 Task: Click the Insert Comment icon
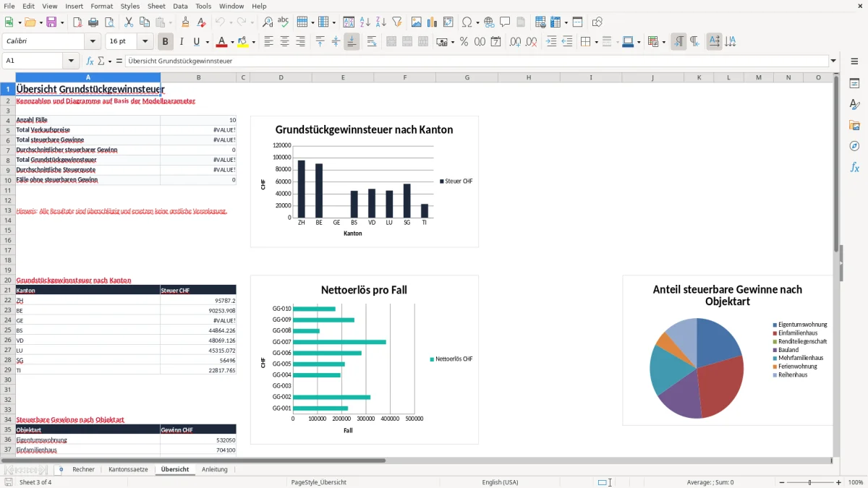[505, 22]
